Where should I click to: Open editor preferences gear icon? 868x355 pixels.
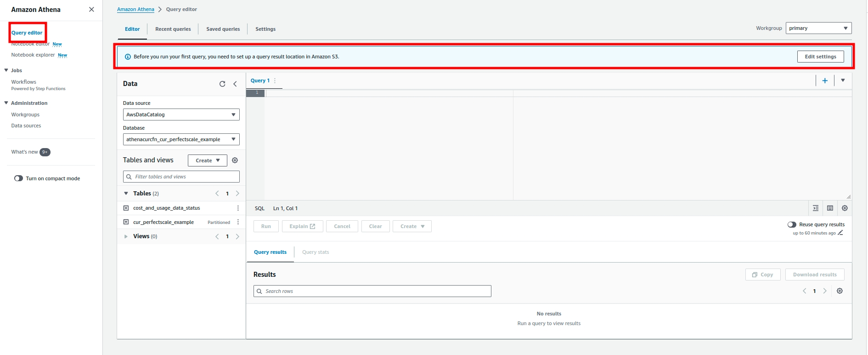845,208
